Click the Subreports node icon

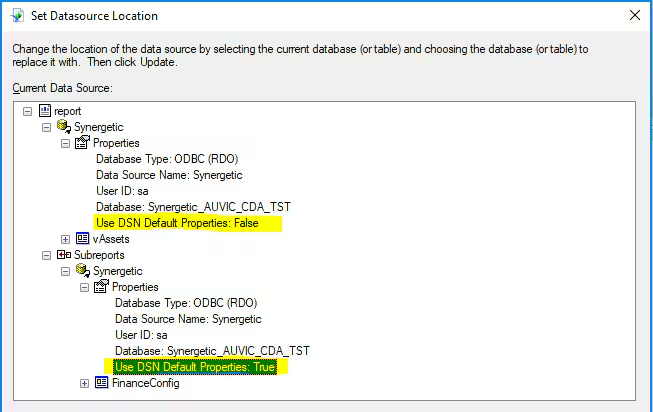[x=64, y=255]
